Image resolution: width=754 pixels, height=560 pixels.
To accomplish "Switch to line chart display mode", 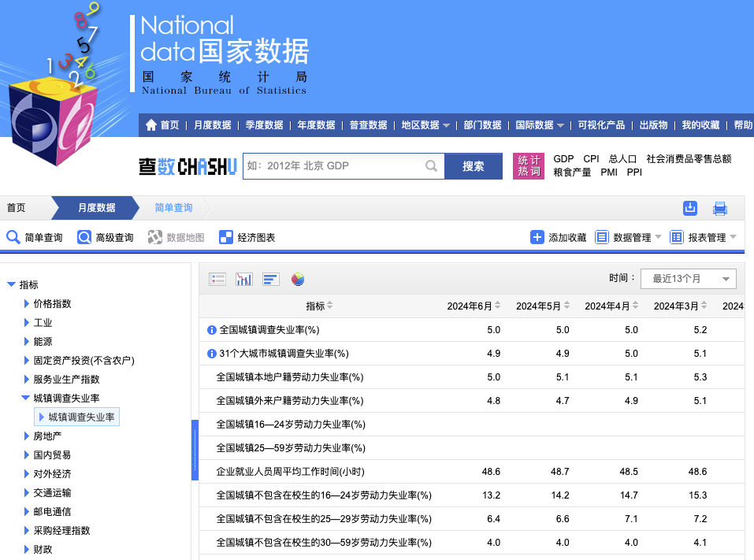I will [244, 279].
